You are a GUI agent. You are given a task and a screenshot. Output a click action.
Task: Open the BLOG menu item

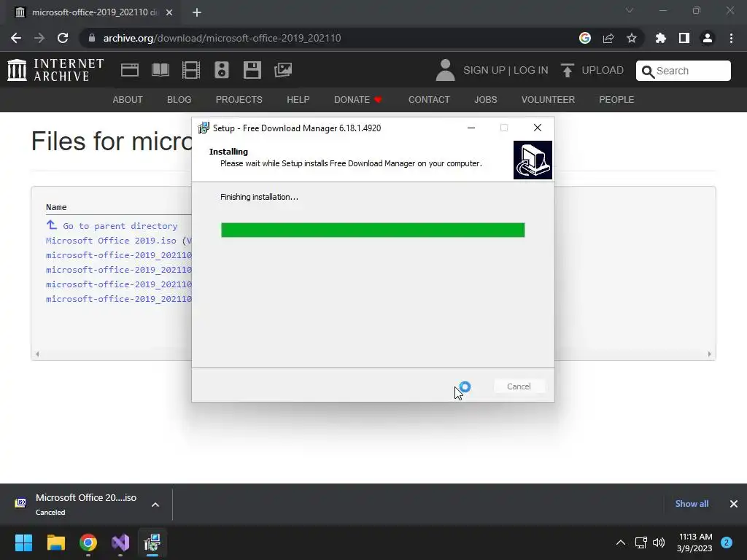179,99
